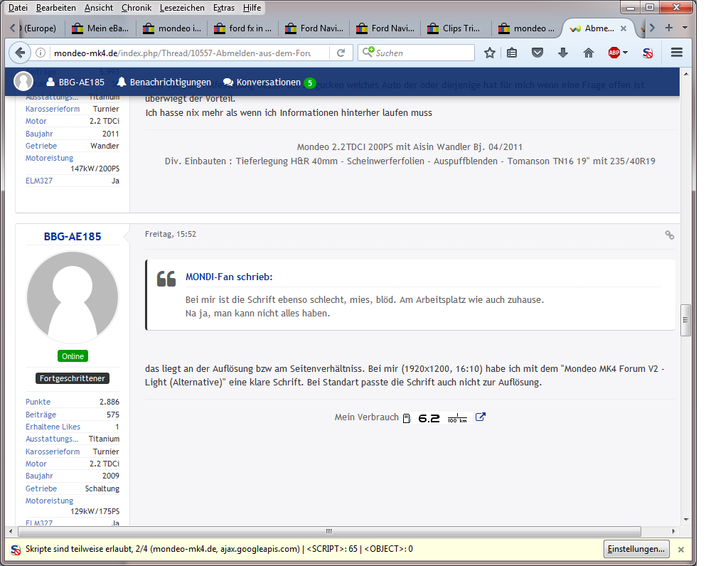Image resolution: width=728 pixels, height=566 pixels.
Task: Click the NoScript icon in the toolbar
Action: pyautogui.click(x=648, y=53)
